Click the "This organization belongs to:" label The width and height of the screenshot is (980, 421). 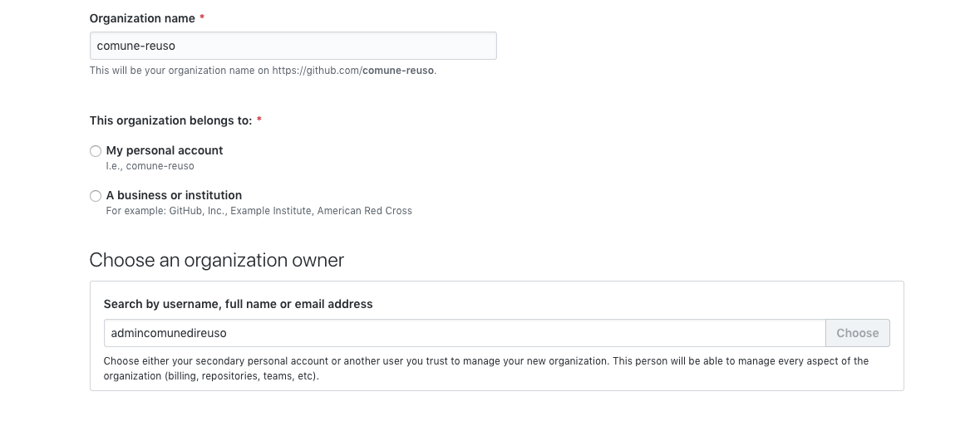[x=170, y=120]
